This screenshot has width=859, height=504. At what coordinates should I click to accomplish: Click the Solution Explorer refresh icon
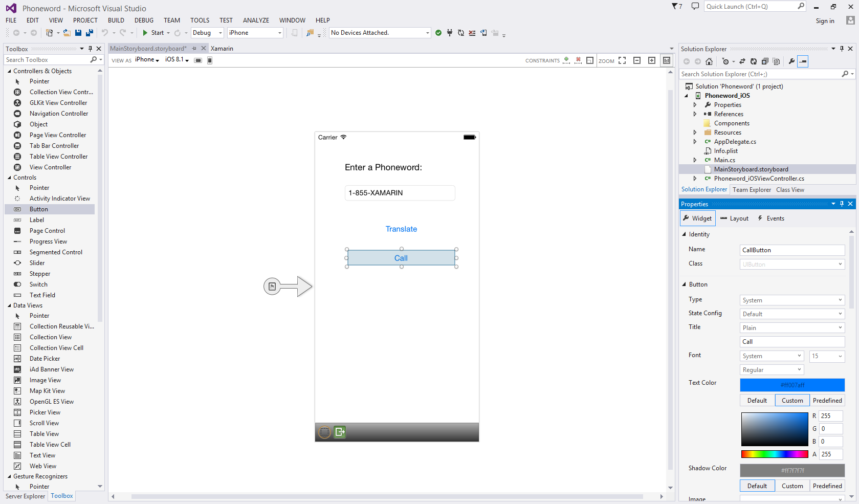[x=754, y=61]
